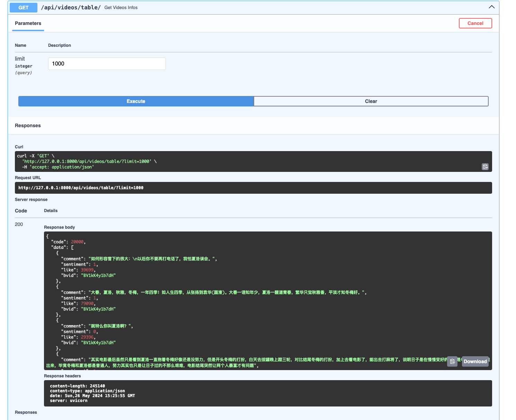Click the like value 29396
This screenshot has height=420, width=516.
click(87, 337)
